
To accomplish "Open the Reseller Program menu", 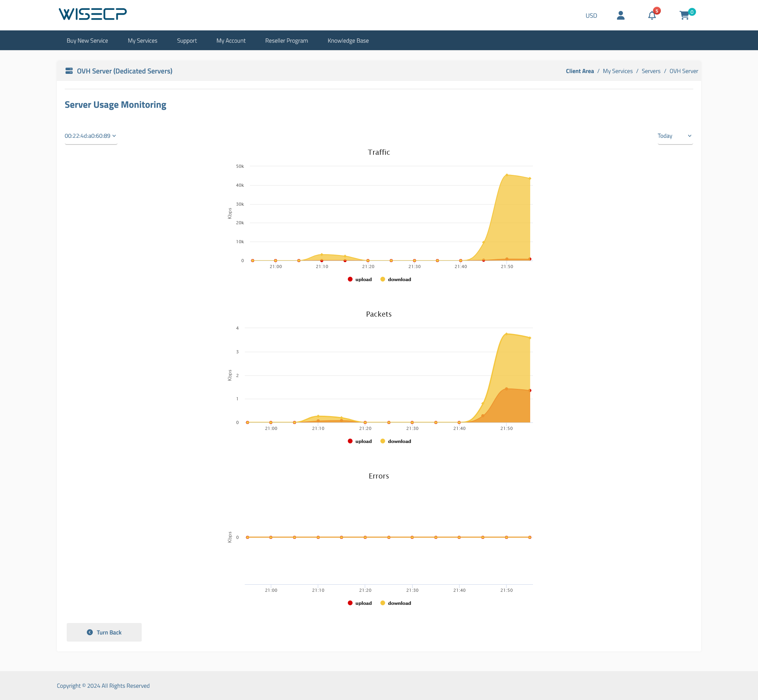I will [x=287, y=41].
